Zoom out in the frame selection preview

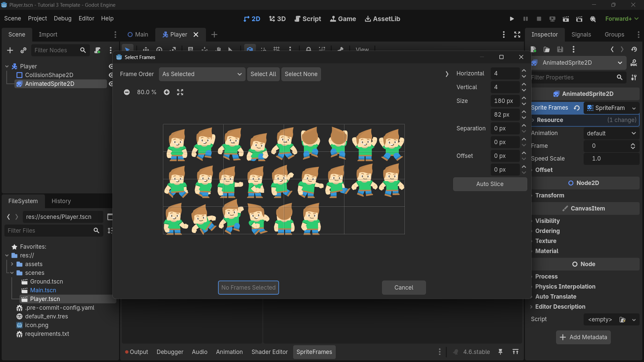pos(127,92)
